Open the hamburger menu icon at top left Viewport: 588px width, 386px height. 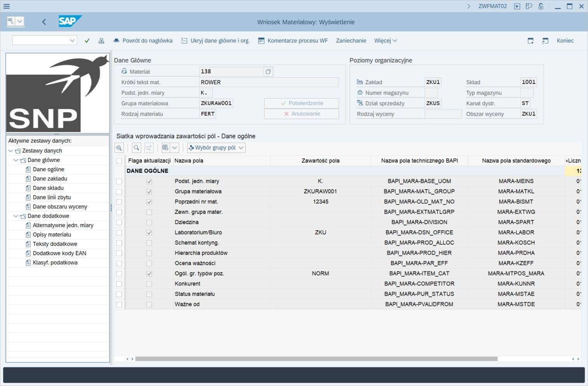(7, 6)
